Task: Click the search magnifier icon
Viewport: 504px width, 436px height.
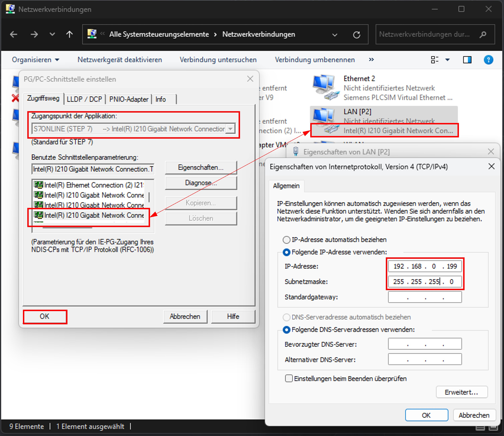Action: 483,35
